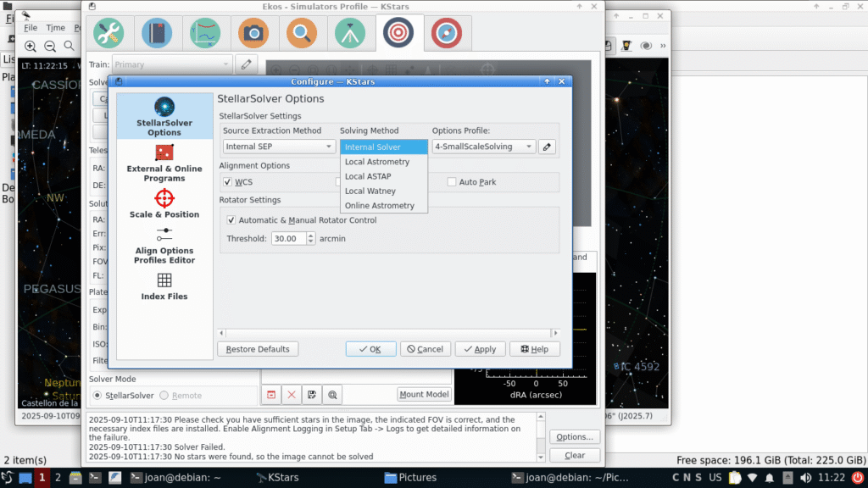The image size is (868, 488).
Task: Click the red power button in the system tray
Action: tap(858, 478)
